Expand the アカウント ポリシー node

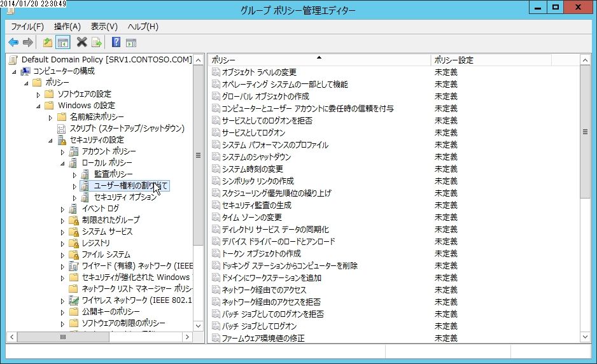tap(62, 152)
